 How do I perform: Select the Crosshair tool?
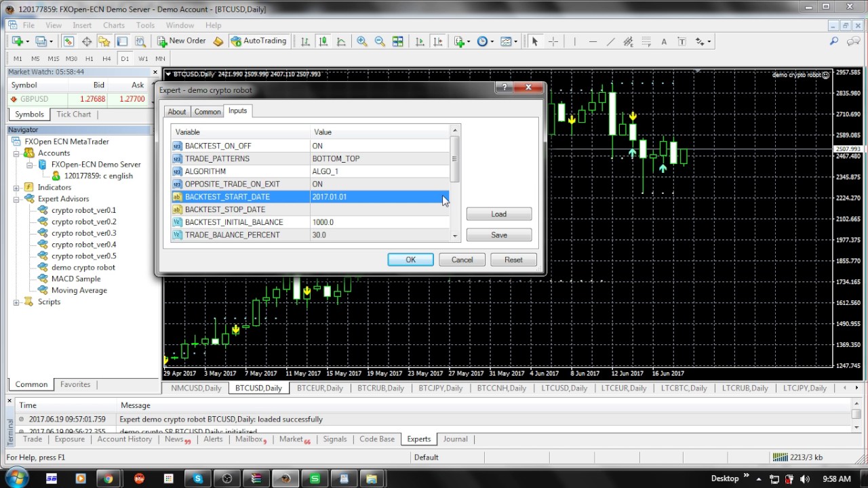tap(553, 41)
